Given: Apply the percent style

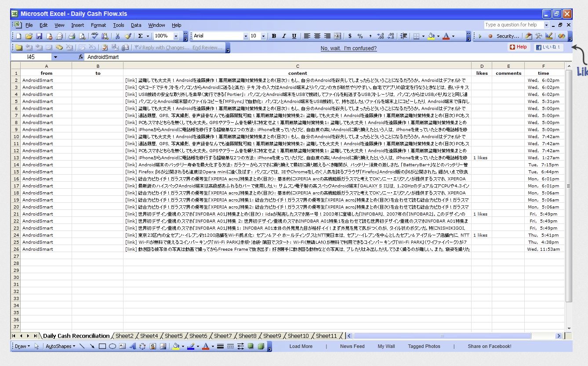Looking at the screenshot, I should tap(360, 36).
